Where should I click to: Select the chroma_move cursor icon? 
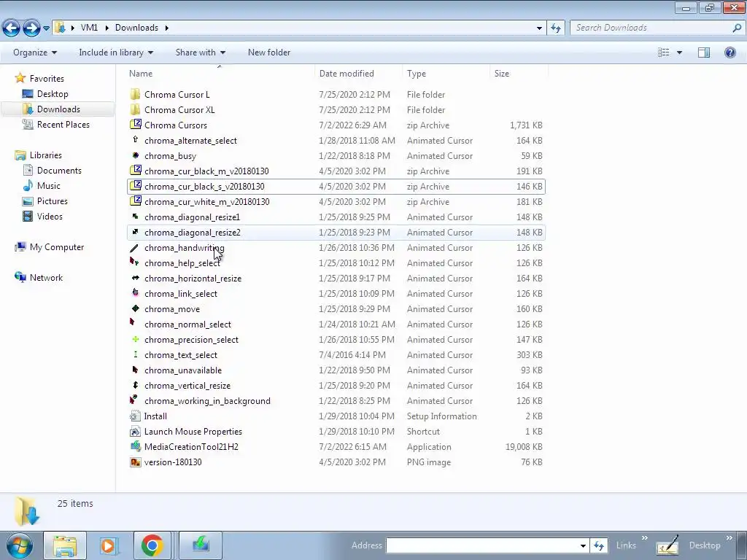click(x=135, y=308)
